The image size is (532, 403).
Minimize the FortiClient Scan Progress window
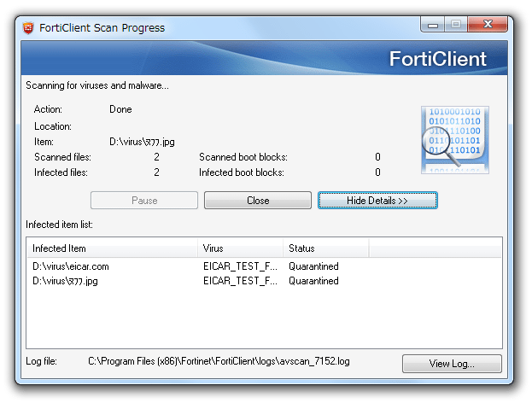pos(433,25)
